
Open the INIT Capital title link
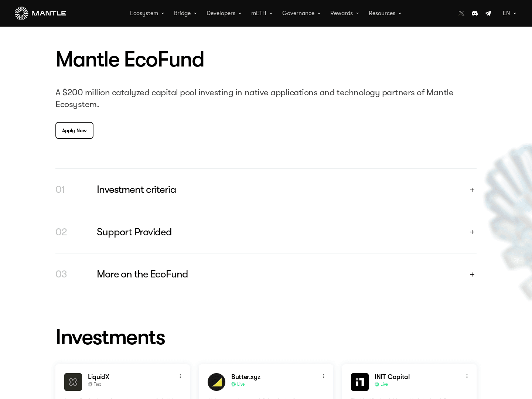392,377
